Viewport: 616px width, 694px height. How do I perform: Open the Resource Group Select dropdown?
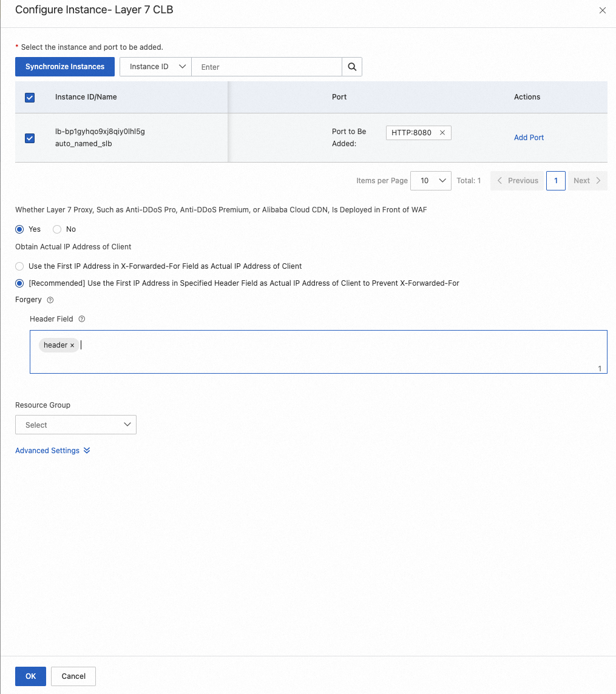75,425
